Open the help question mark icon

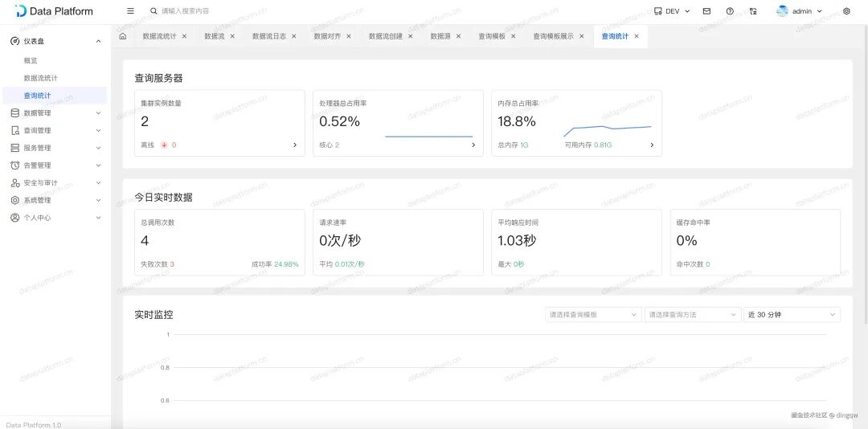(x=730, y=11)
